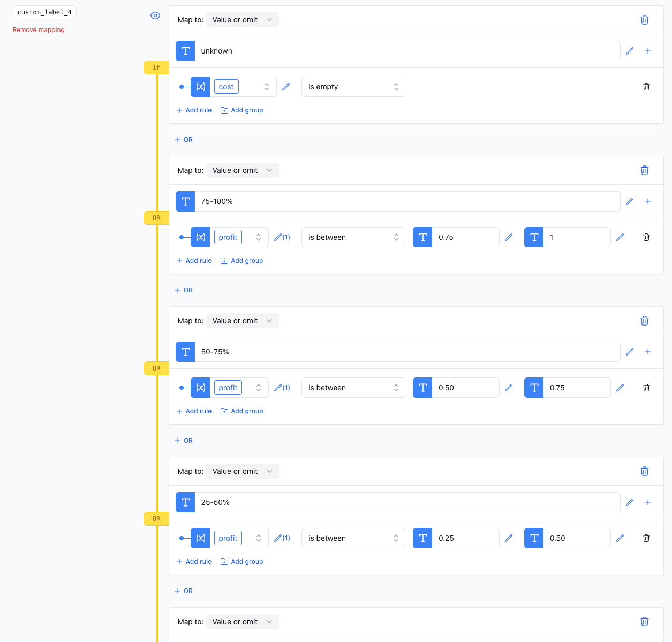
Task: Click Add group in the 50-75% card
Action: pyautogui.click(x=241, y=411)
